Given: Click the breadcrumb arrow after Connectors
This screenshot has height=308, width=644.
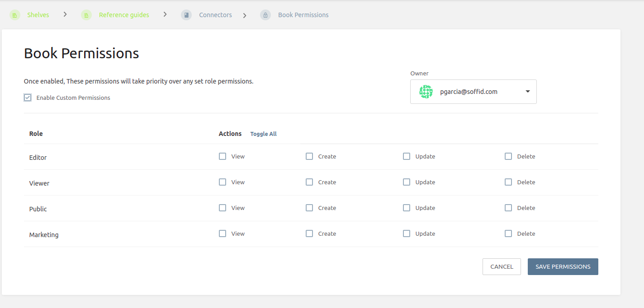Looking at the screenshot, I should click(245, 15).
